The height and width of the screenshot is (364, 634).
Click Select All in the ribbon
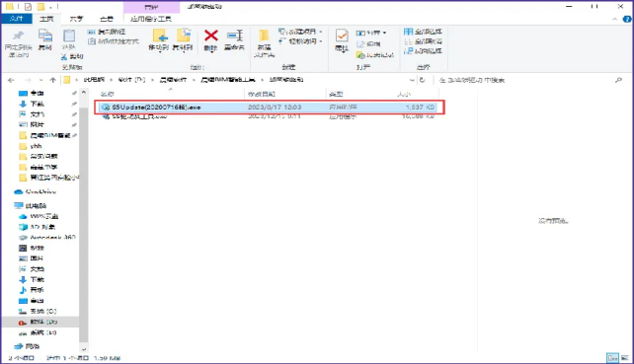[423, 32]
